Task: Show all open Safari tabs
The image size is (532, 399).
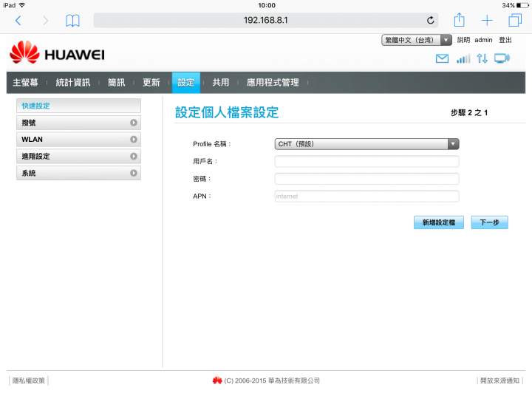Action: coord(515,20)
